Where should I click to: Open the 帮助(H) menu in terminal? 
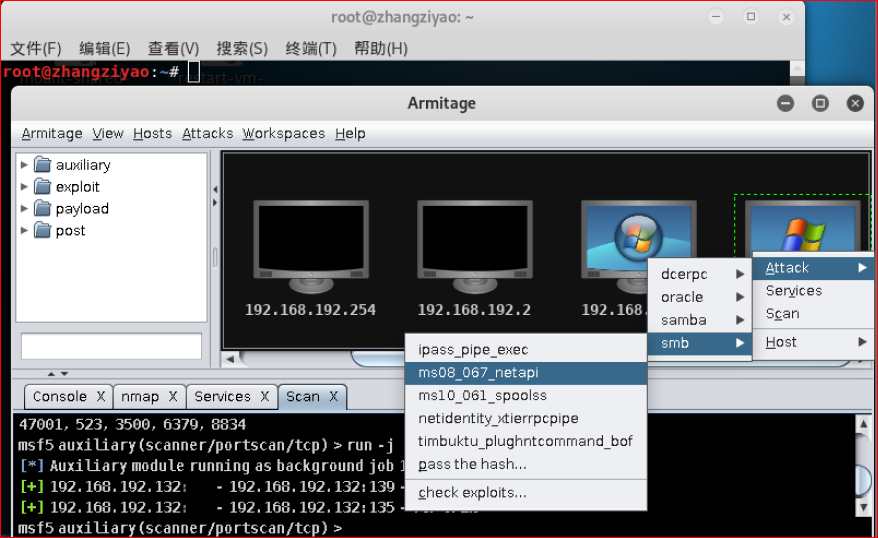pos(381,49)
